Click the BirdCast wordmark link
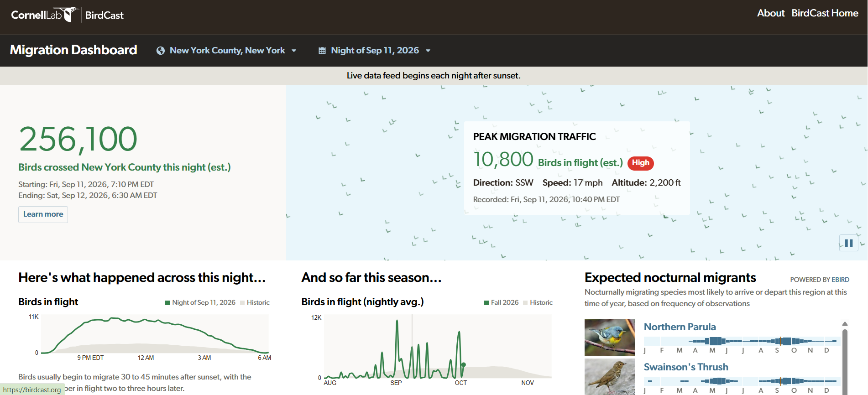The width and height of the screenshot is (868, 395). (x=105, y=15)
